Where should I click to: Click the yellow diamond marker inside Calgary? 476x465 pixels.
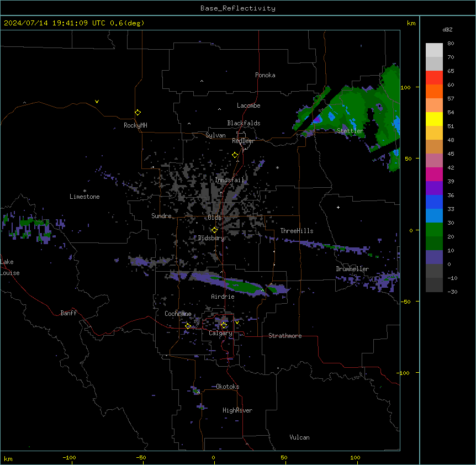[224, 325]
